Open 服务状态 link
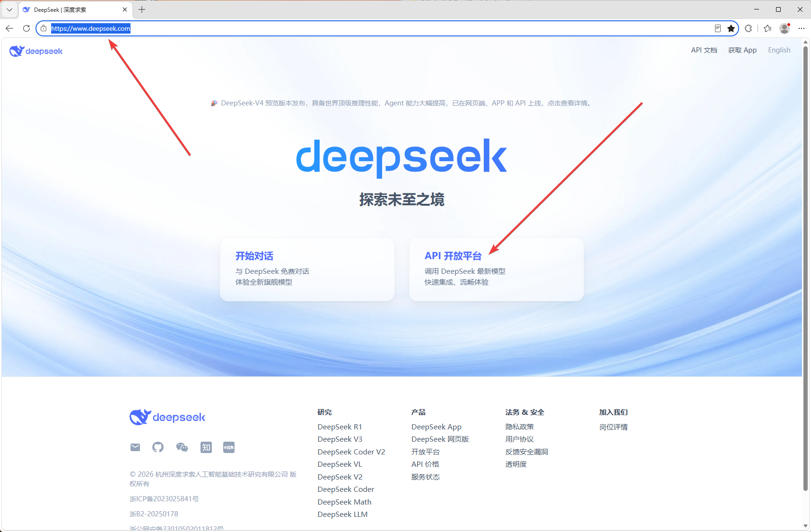 click(426, 477)
